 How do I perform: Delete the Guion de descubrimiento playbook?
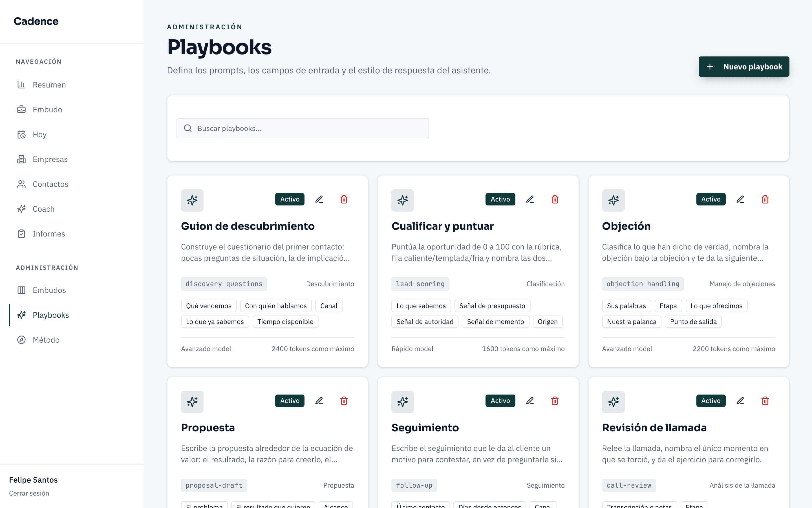click(x=344, y=199)
